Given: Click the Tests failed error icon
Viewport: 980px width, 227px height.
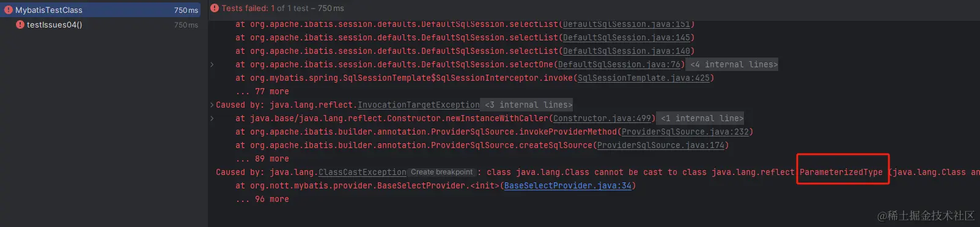Looking at the screenshot, I should [x=215, y=8].
